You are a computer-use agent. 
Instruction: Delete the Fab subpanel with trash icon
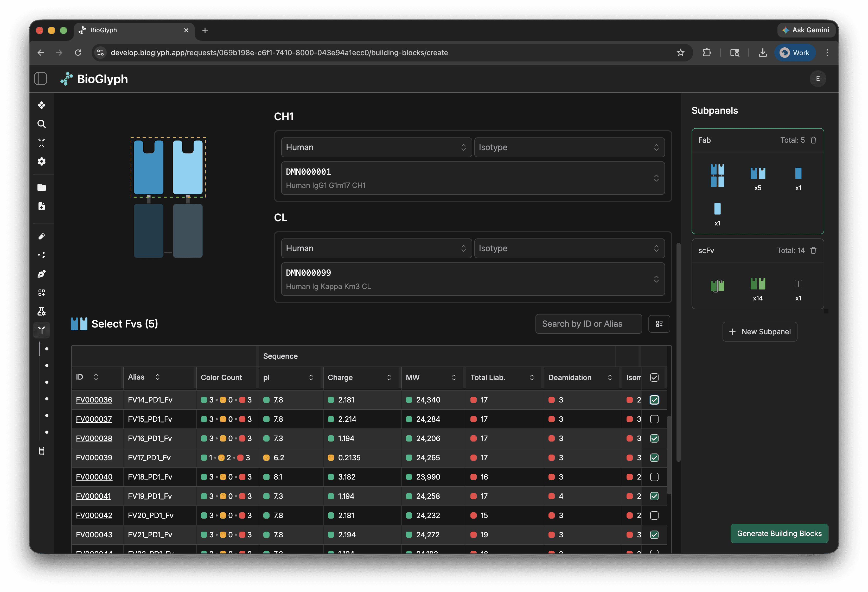point(813,140)
